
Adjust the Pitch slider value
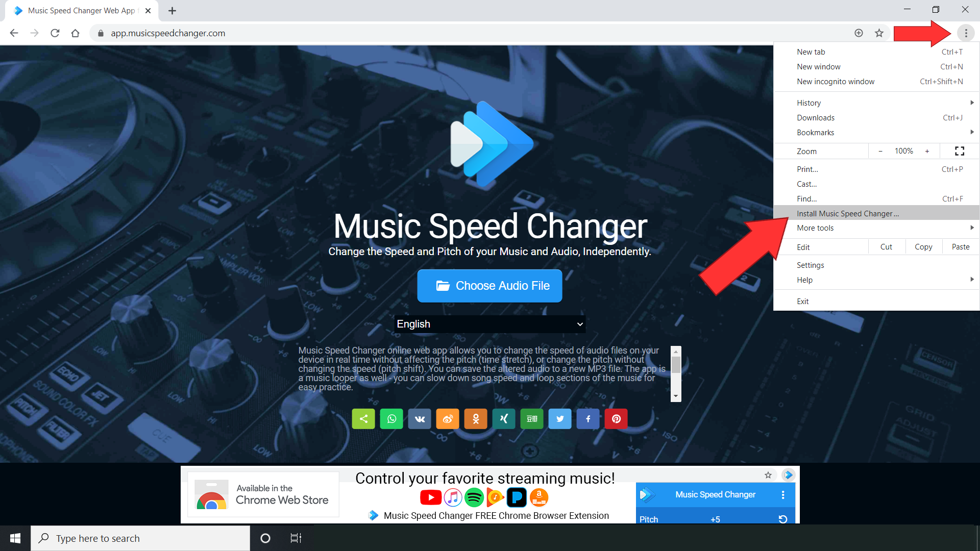[716, 519]
